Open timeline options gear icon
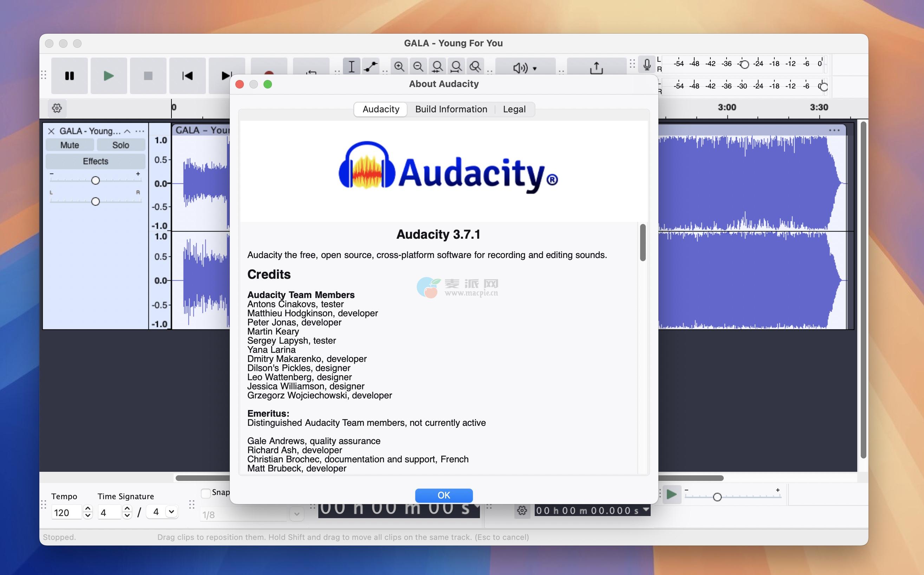 tap(57, 108)
